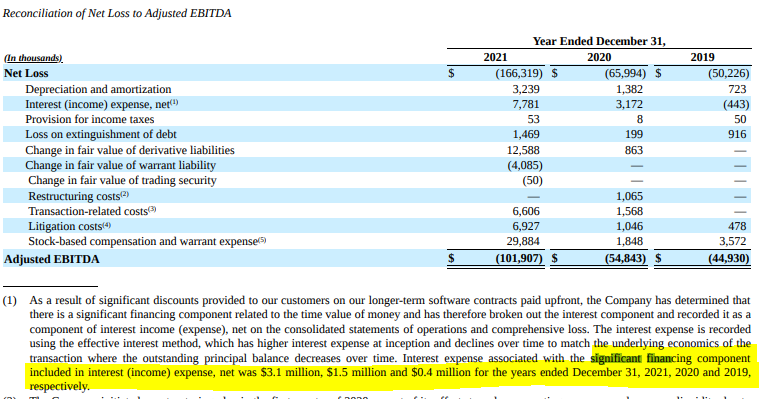Click restructuring costs value 1,065
771x399 pixels.
tap(629, 196)
